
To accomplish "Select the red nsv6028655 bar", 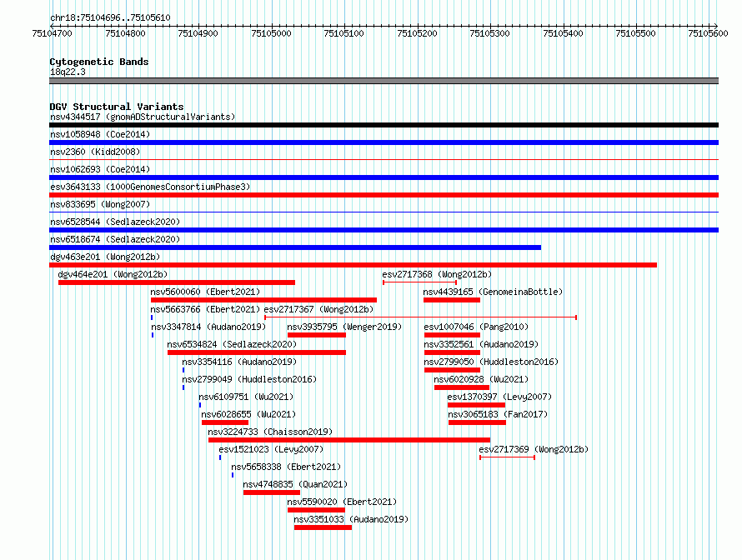I will pyautogui.click(x=225, y=422).
